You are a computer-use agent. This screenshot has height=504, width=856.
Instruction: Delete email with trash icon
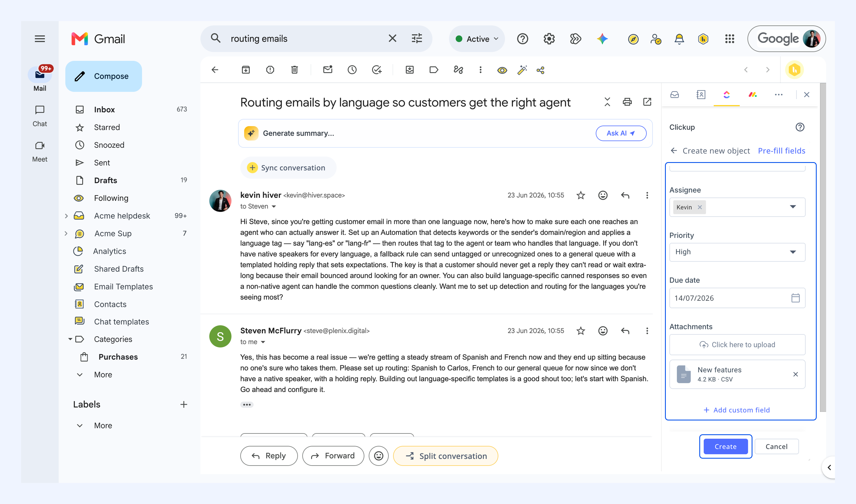(295, 70)
